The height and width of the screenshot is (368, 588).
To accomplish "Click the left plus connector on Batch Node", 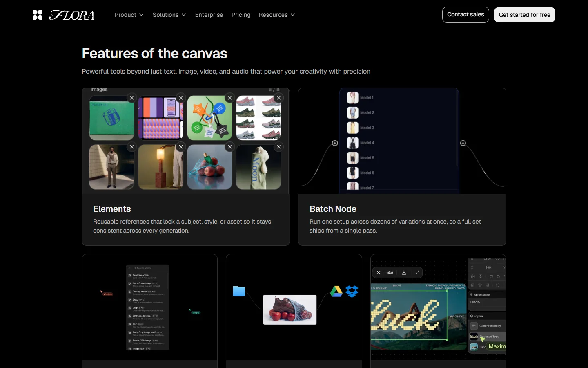I will [335, 143].
